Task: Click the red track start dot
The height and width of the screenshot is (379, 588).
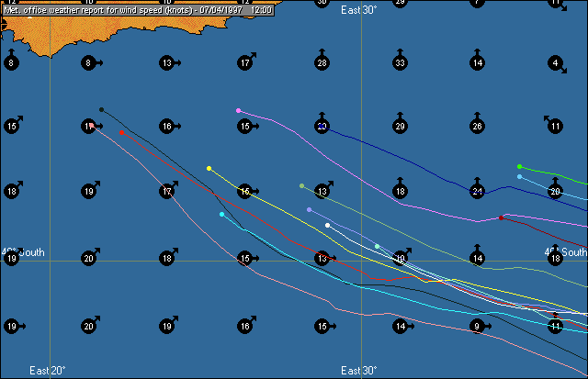Action: [121, 132]
